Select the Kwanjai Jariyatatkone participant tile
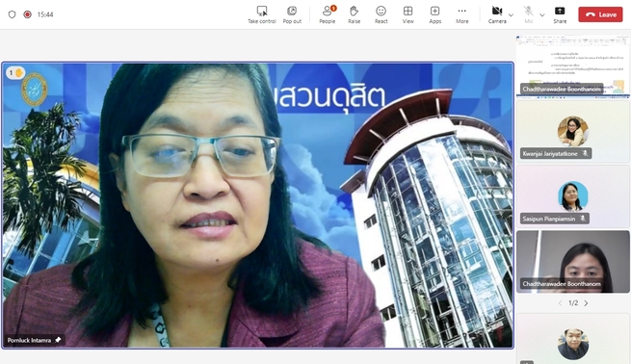This screenshot has height=364, width=631. point(572,131)
